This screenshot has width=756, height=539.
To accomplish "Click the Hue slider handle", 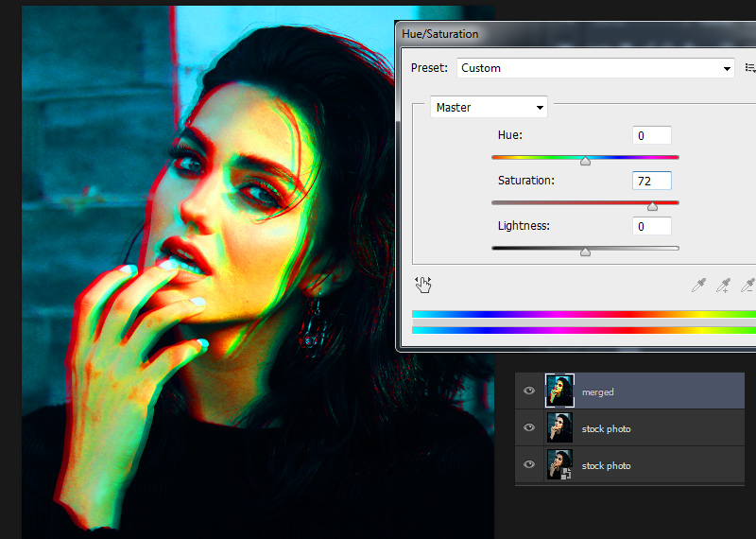I will click(x=585, y=161).
